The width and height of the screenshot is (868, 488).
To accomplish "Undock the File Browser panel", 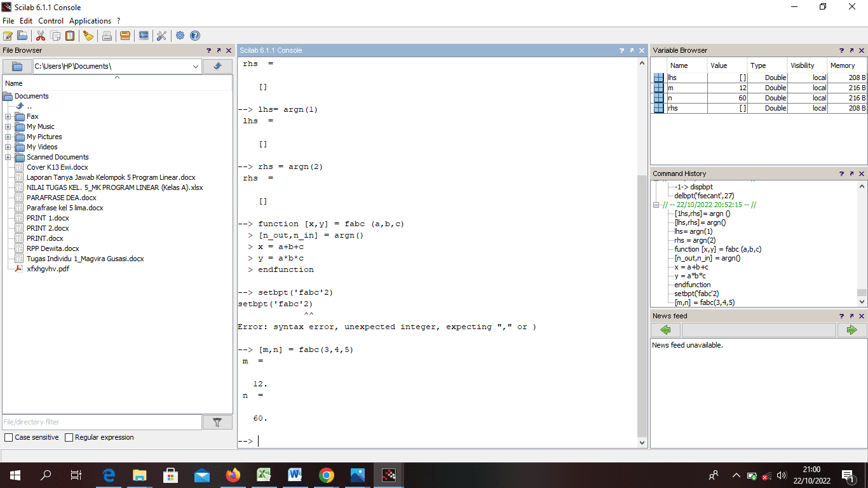I will click(x=219, y=50).
